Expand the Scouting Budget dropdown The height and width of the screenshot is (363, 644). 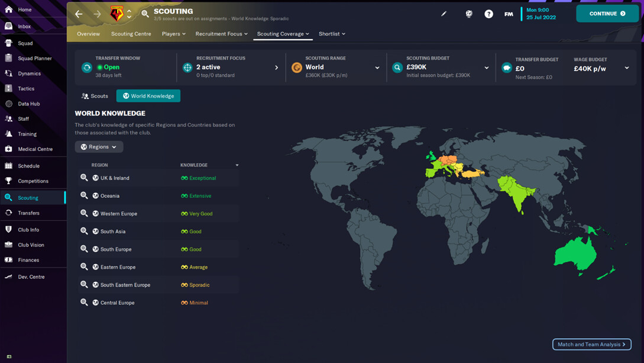(x=486, y=68)
